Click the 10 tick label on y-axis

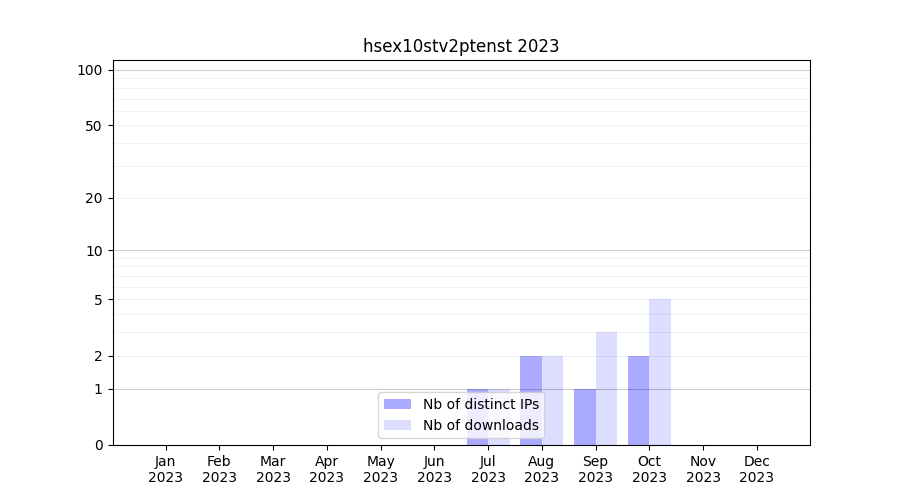[93, 251]
